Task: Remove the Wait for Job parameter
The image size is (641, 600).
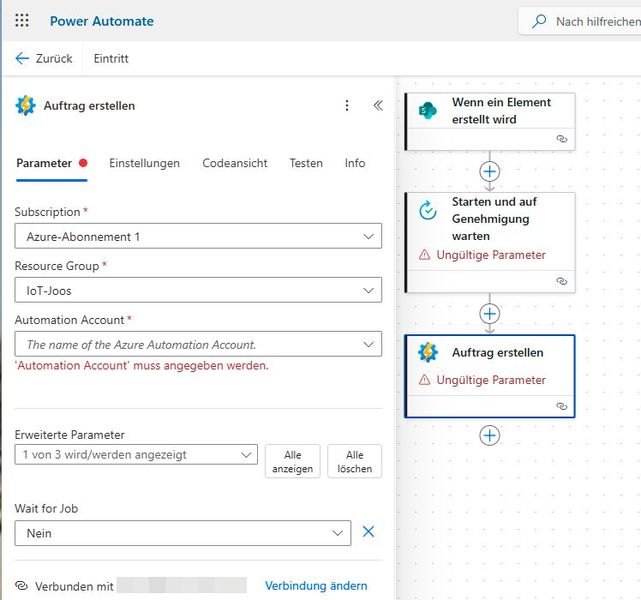Action: click(x=368, y=532)
